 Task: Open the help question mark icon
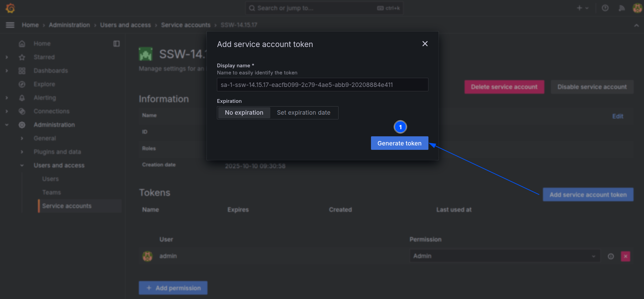(x=605, y=8)
